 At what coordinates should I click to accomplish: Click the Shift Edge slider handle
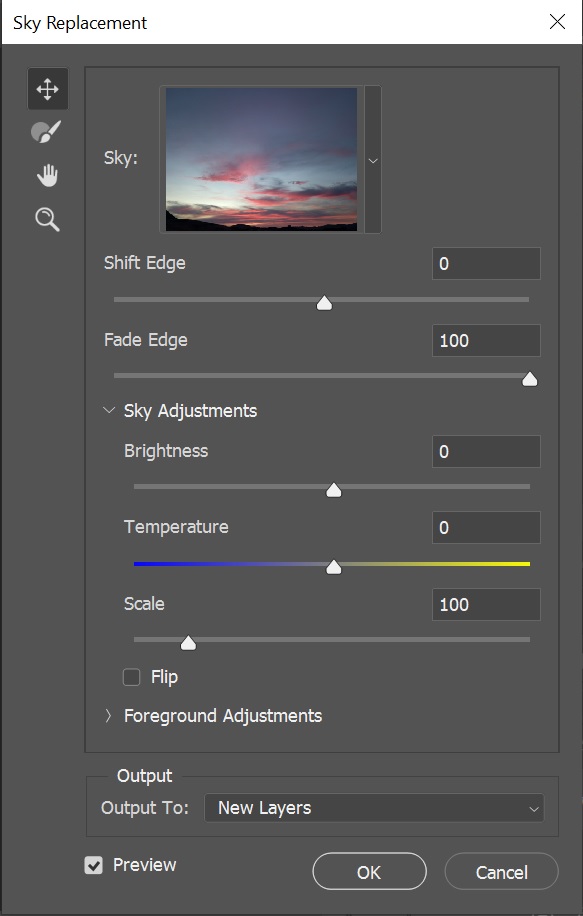[x=324, y=303]
